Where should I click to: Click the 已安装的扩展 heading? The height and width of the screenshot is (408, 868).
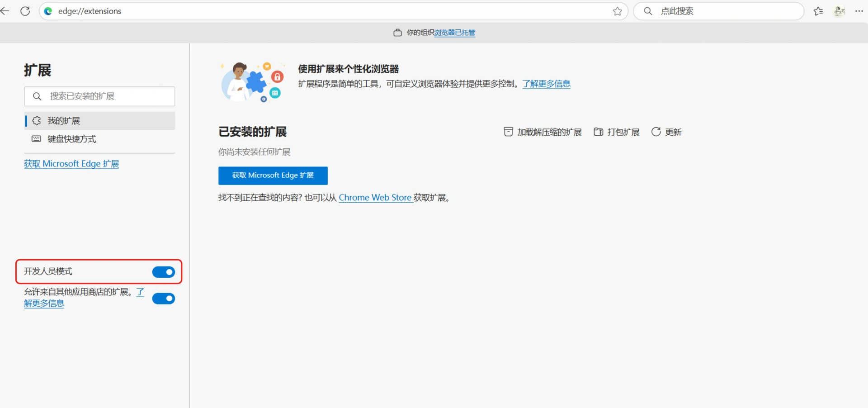pos(253,132)
